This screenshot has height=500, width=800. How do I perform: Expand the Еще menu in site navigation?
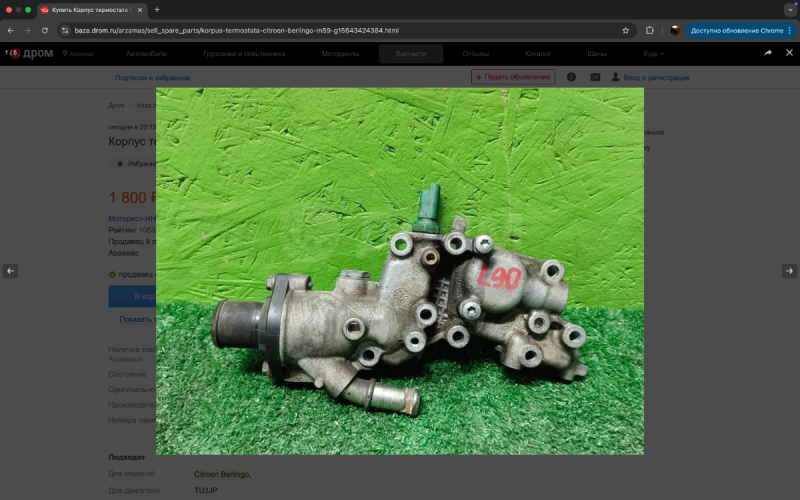click(x=653, y=53)
